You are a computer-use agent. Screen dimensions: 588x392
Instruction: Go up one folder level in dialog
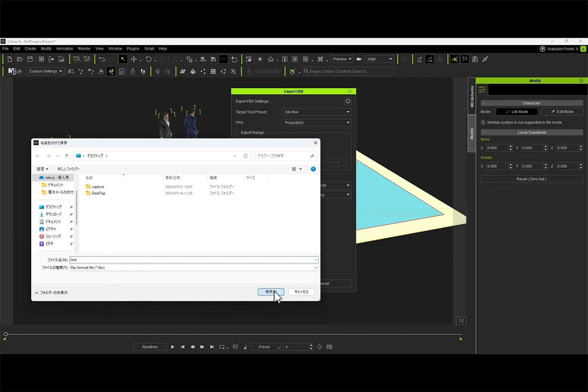tap(66, 156)
